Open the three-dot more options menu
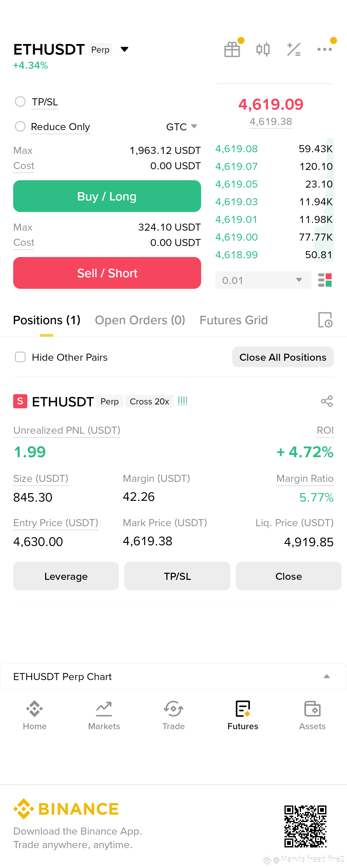The image size is (347, 868). coord(325,49)
